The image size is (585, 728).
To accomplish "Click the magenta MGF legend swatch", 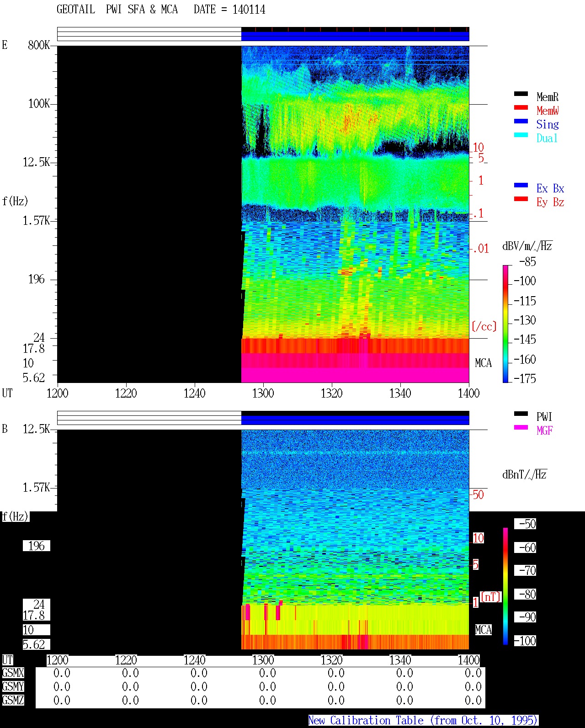I will click(521, 427).
